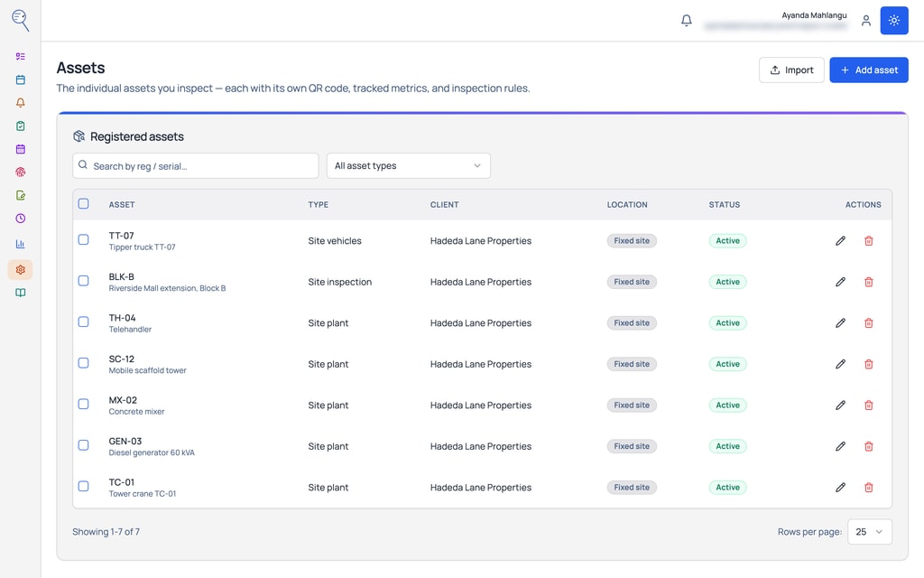
Task: Open the purple clock sidebar icon
Action: click(x=20, y=219)
